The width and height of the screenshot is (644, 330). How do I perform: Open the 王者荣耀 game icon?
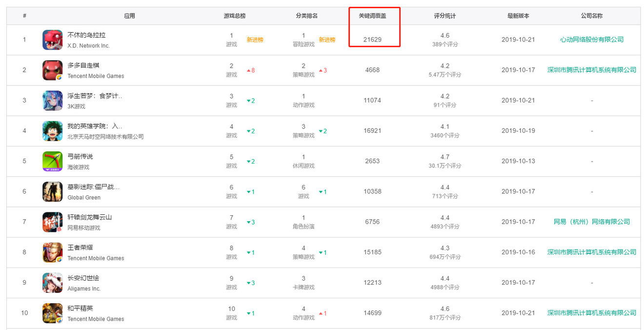[x=52, y=252]
